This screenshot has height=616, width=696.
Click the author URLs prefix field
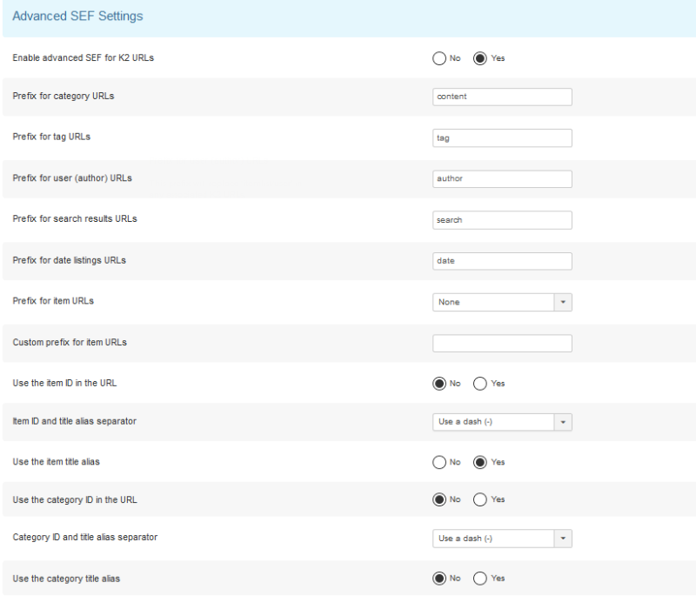point(502,179)
